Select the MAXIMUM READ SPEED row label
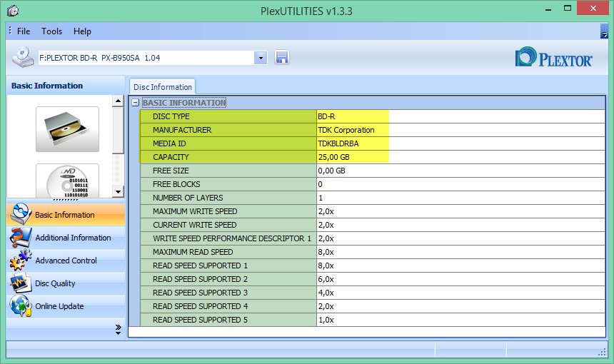 pyautogui.click(x=193, y=252)
